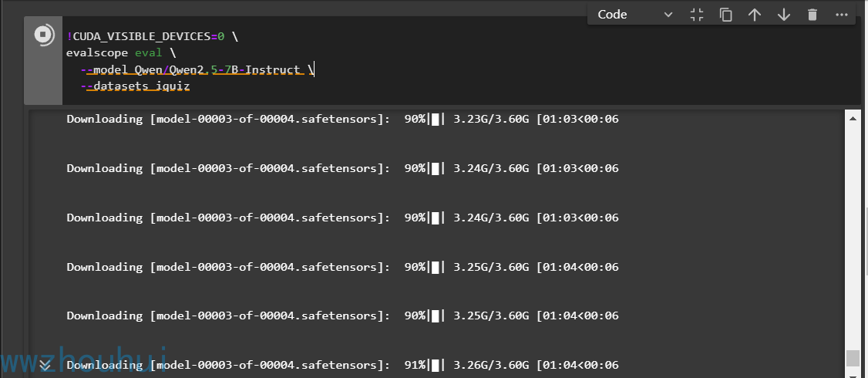868x378 pixels.
Task: Stop the running cell execution
Action: point(44,35)
